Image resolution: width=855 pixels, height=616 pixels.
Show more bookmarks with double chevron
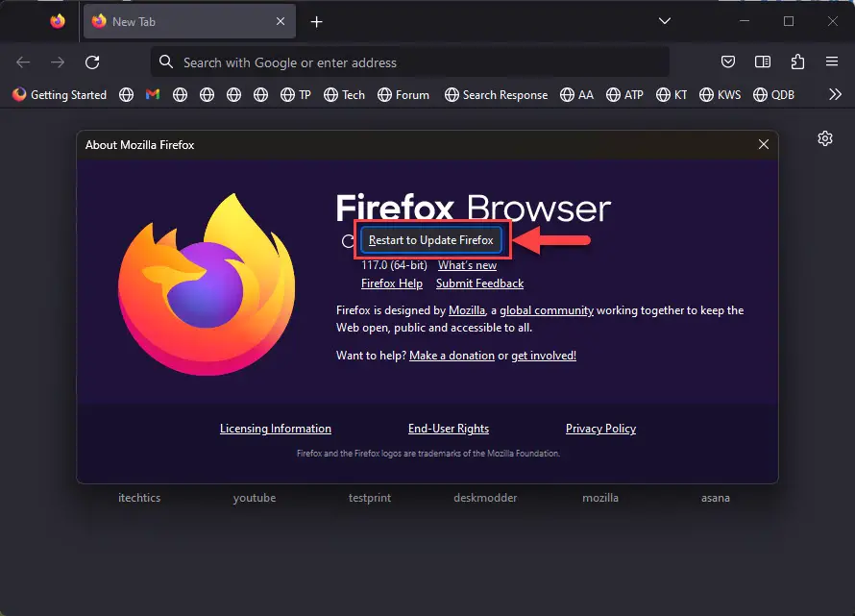pyautogui.click(x=835, y=94)
